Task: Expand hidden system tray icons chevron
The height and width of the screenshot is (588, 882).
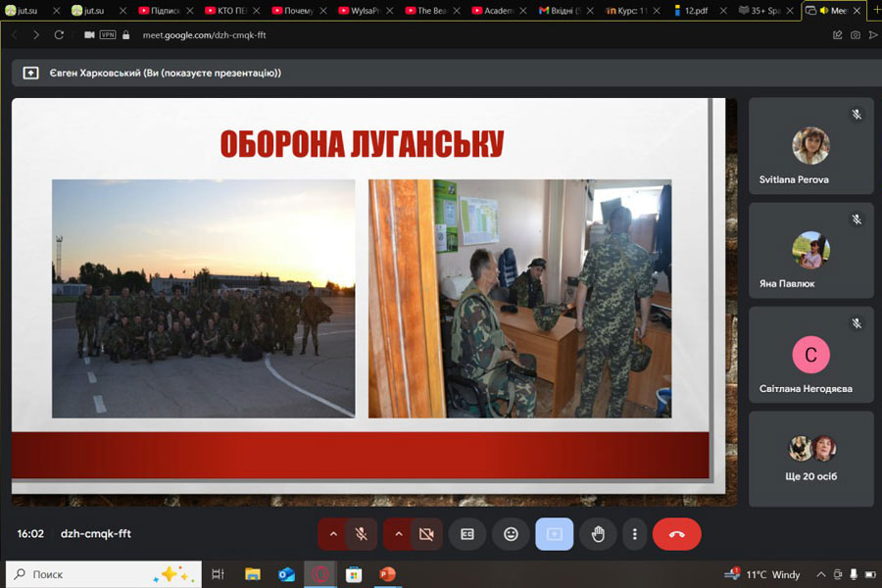Action: 820,574
